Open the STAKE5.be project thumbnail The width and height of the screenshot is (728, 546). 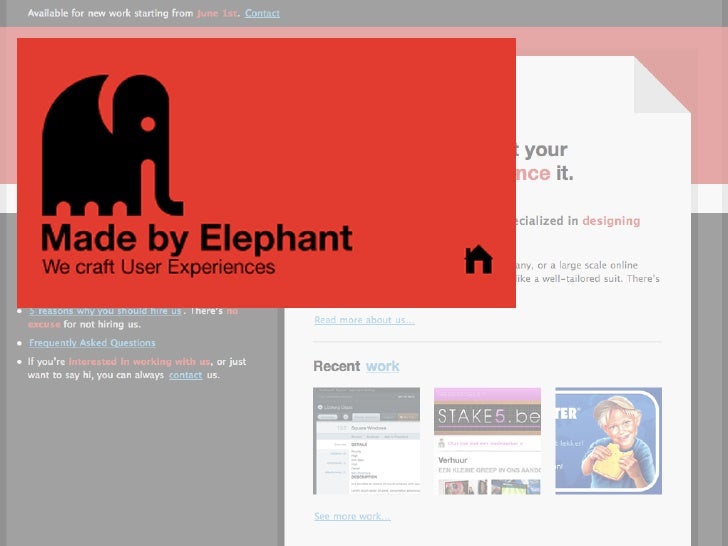(x=488, y=441)
